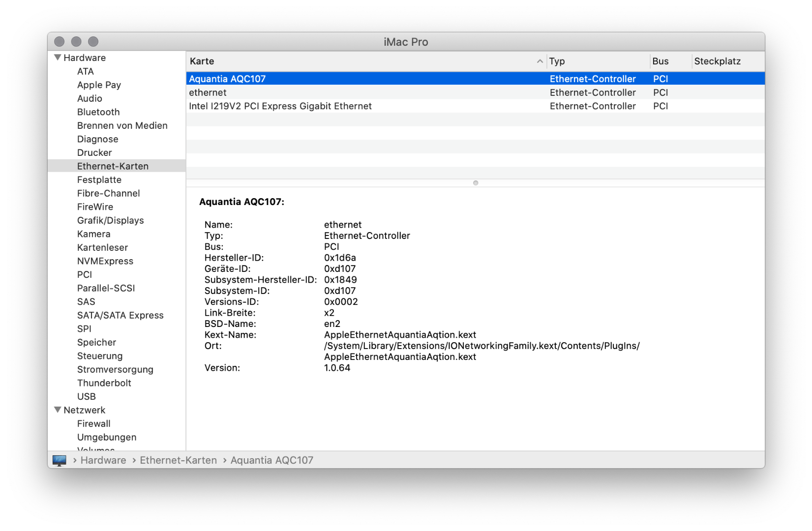This screenshot has width=812, height=531.
Task: Select USB in the sidebar
Action: [87, 396]
